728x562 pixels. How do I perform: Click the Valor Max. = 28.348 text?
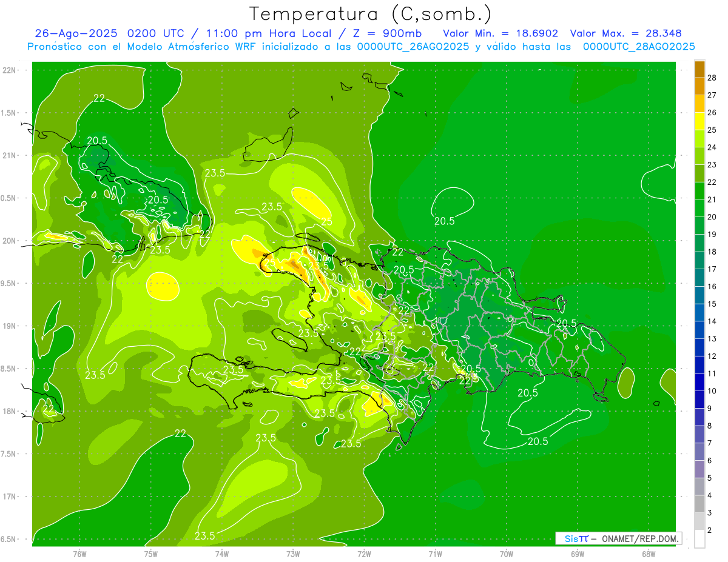pos(625,33)
